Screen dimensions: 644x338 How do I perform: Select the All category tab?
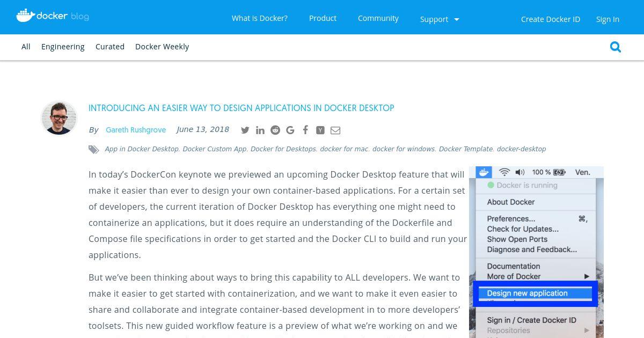tap(26, 47)
